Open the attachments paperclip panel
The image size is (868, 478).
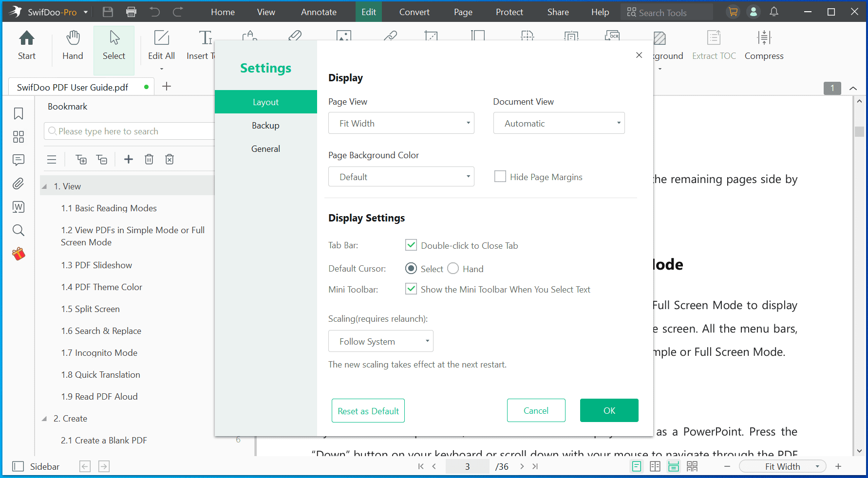click(x=19, y=184)
